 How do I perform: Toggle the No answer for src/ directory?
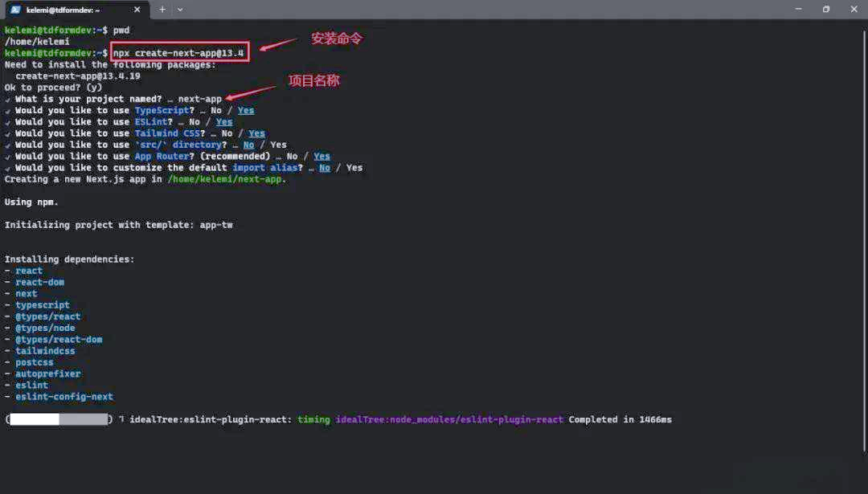point(248,145)
